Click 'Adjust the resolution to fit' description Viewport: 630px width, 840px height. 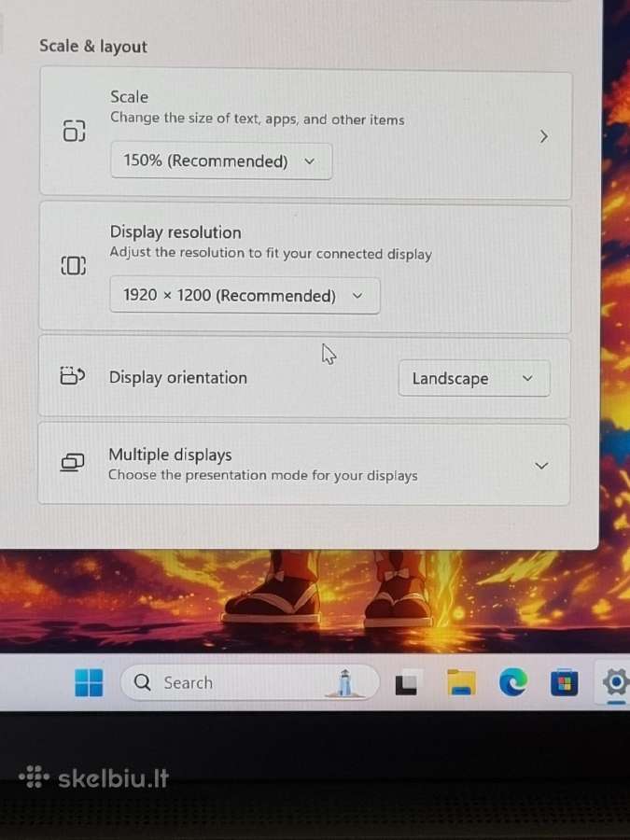271,253
